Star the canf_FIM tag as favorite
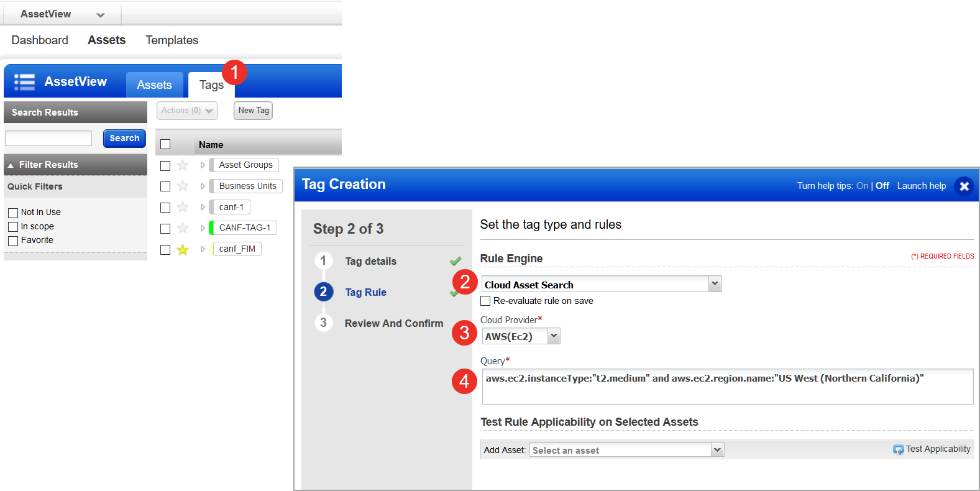 183,250
